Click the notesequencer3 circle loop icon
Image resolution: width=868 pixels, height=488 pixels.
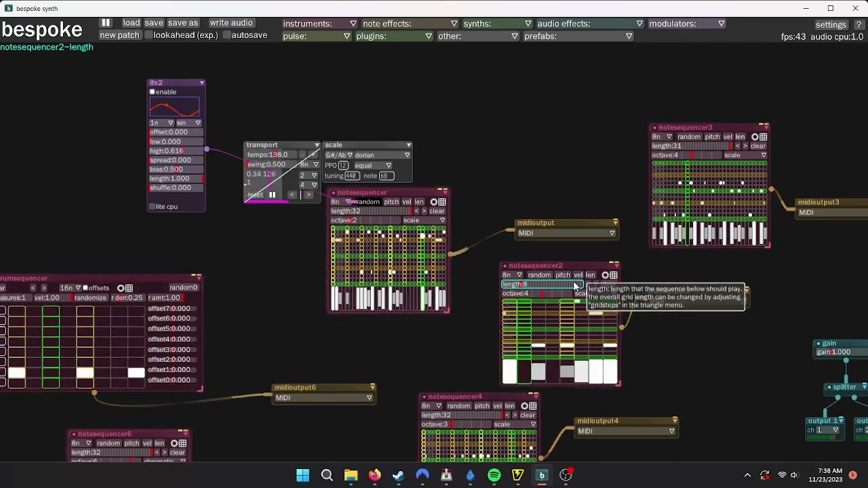[x=755, y=137]
